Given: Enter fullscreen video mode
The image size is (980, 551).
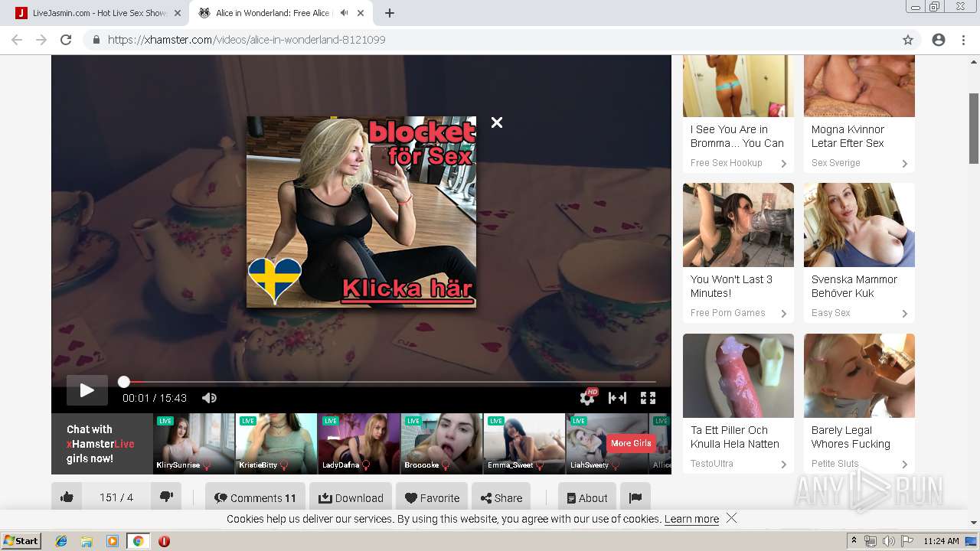Looking at the screenshot, I should click(x=648, y=398).
